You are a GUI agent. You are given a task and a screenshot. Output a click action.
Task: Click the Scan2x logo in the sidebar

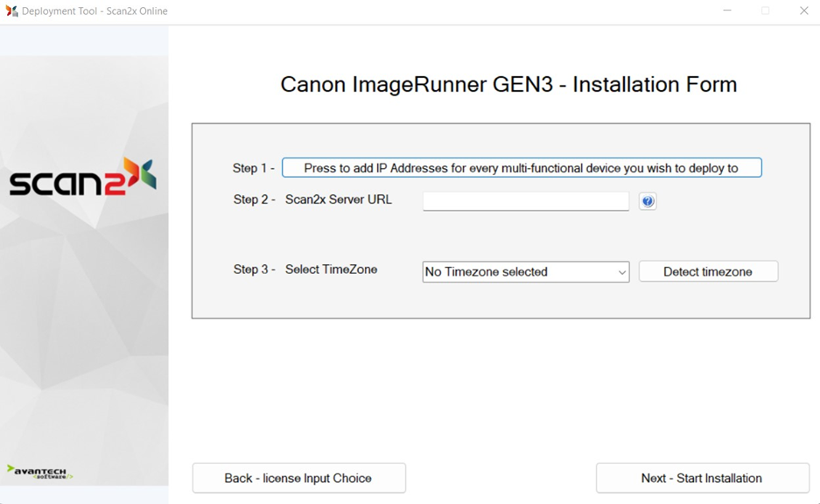click(83, 178)
